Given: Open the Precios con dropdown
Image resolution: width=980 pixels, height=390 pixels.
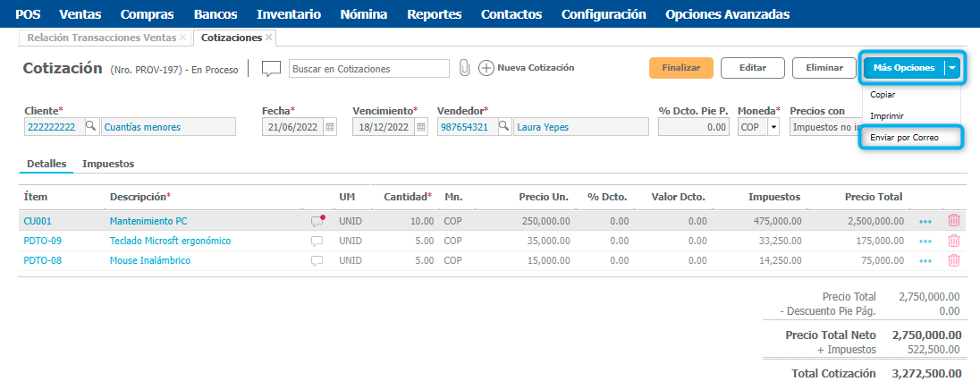Looking at the screenshot, I should (x=823, y=127).
